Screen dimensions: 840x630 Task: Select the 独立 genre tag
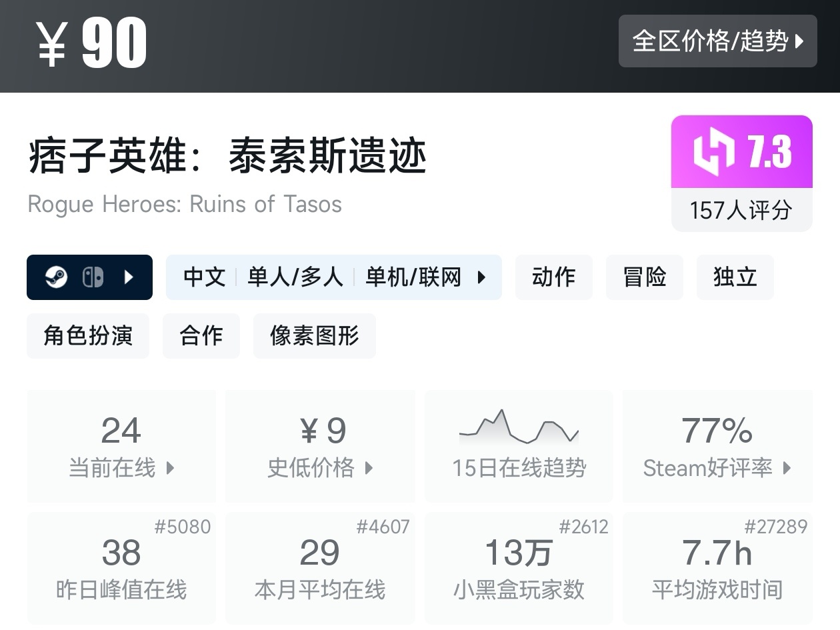[x=735, y=277]
